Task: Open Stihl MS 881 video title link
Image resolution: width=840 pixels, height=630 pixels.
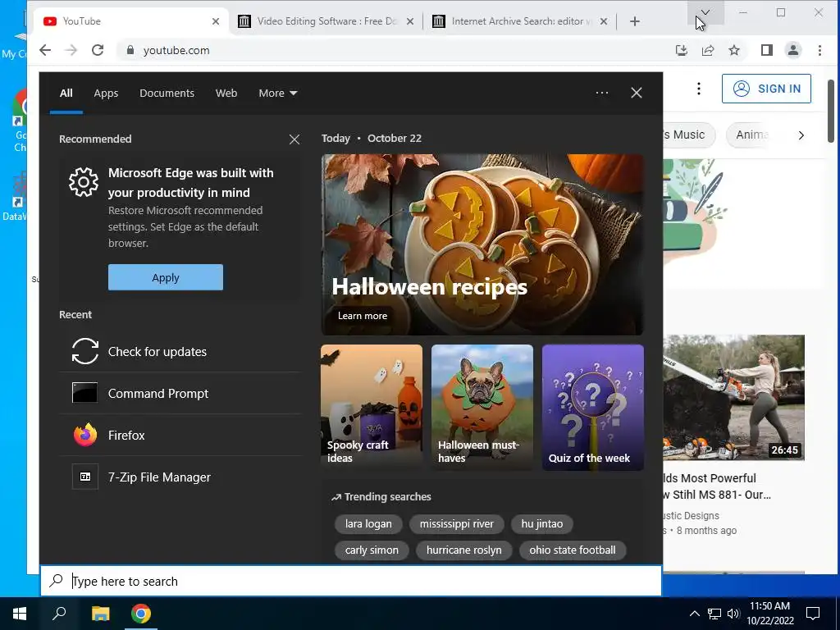Action: (x=717, y=486)
